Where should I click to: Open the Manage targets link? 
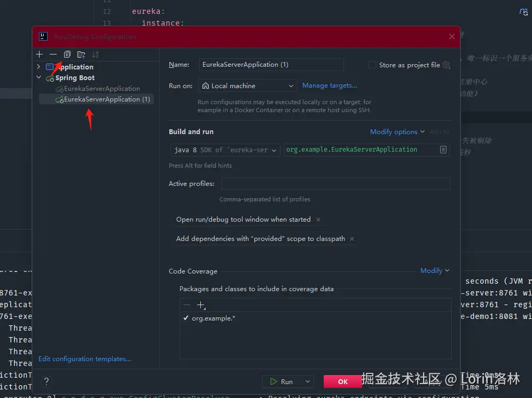[330, 85]
